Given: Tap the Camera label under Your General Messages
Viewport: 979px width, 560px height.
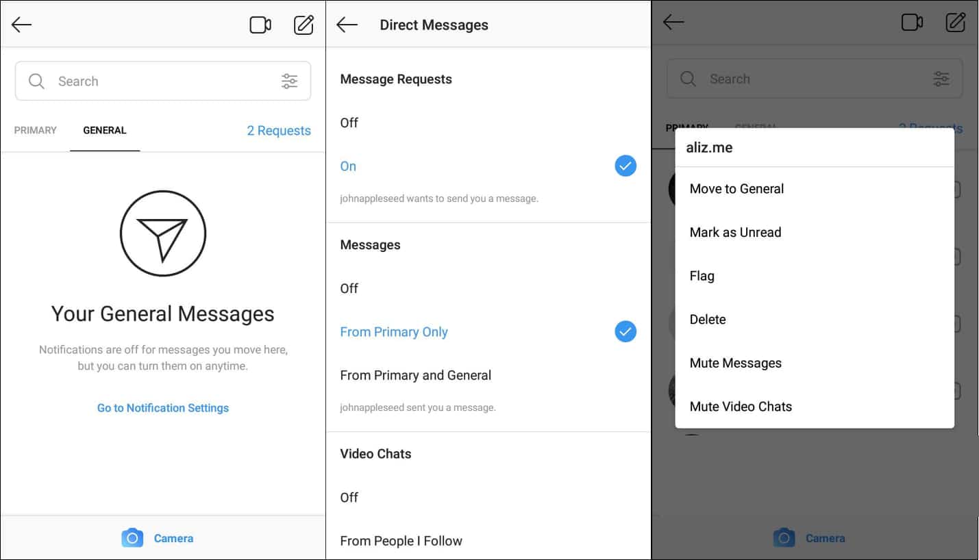Looking at the screenshot, I should [x=173, y=539].
